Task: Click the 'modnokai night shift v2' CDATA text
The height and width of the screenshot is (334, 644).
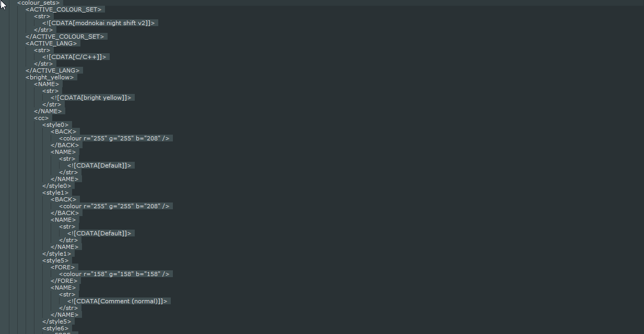Action: (99, 23)
